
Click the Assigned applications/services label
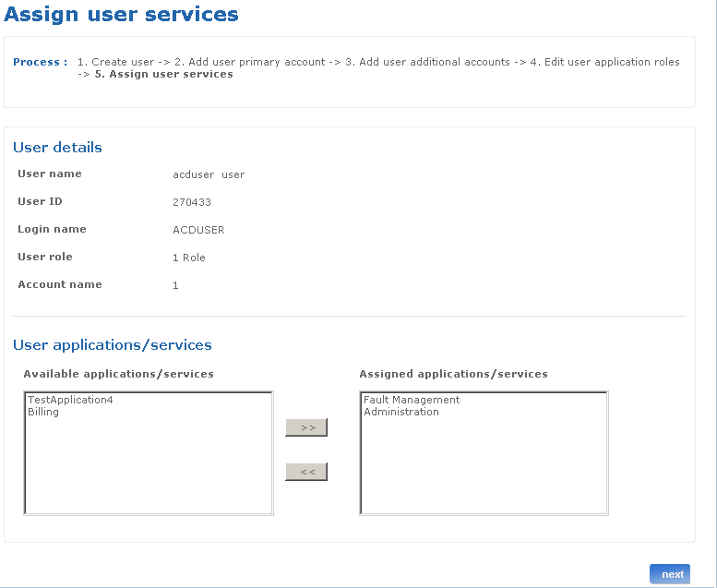pyautogui.click(x=453, y=374)
